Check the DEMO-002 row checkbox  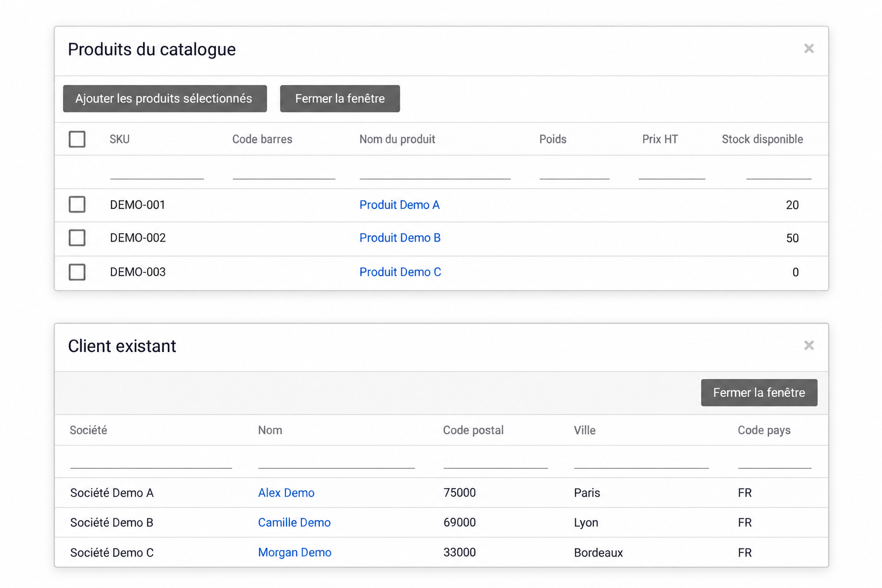point(77,238)
